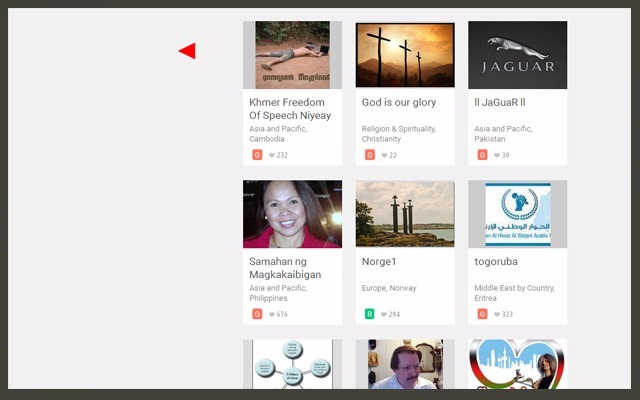Open the Jaguar logo thumbnail
Image resolution: width=640 pixels, height=400 pixels.
(517, 55)
